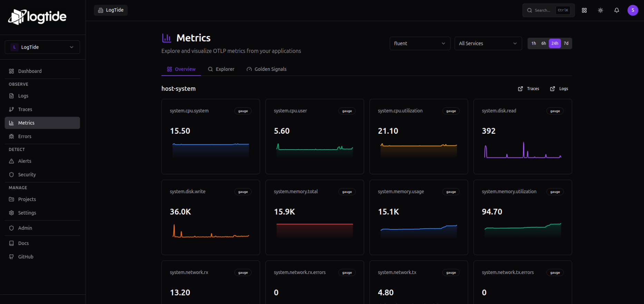Click the 36.0K disk write value
The height and width of the screenshot is (304, 644).
[180, 212]
